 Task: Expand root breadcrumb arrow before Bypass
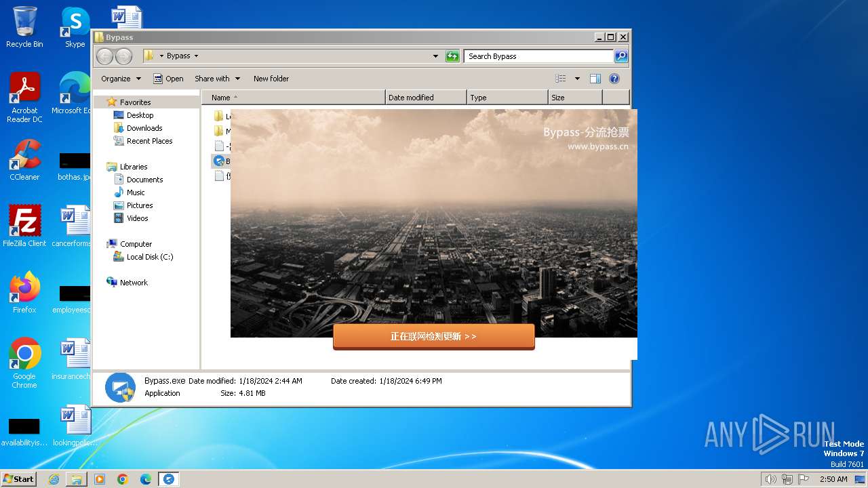coord(161,56)
